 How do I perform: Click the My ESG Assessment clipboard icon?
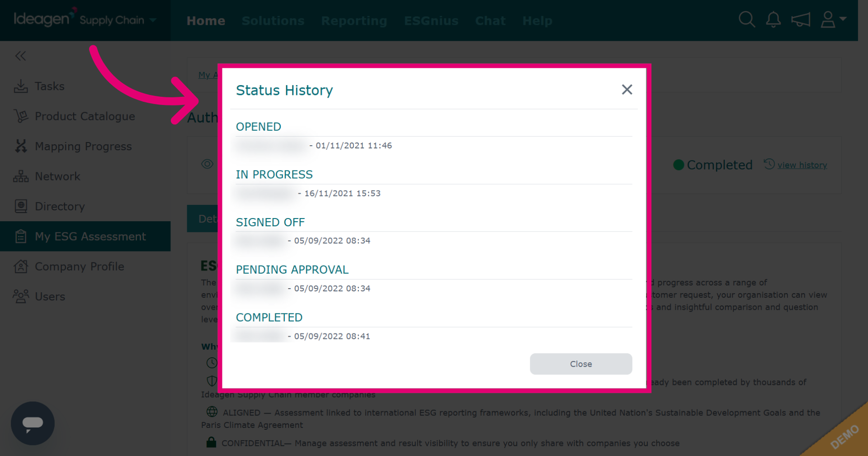pos(21,236)
